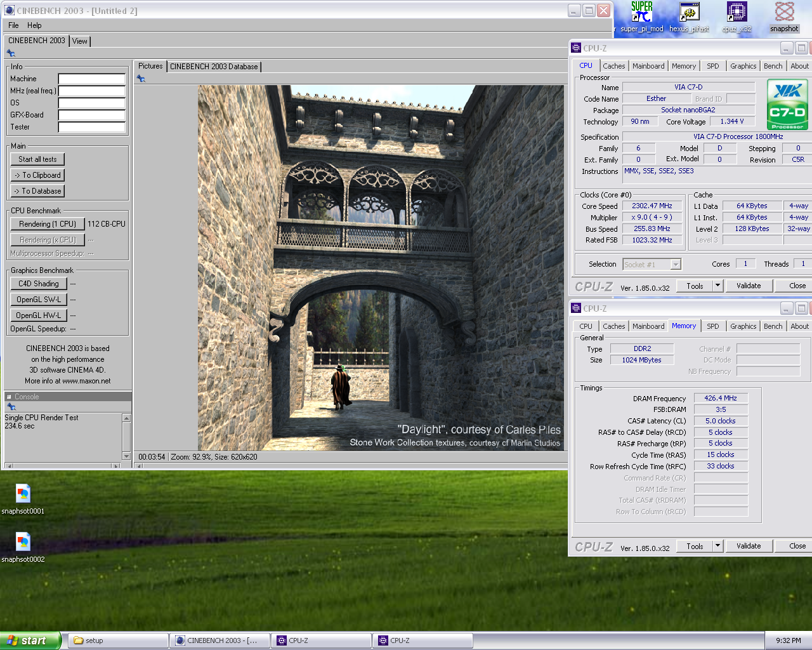Switch to the View tab in CINEBENCH
The width and height of the screenshot is (812, 650).
pyautogui.click(x=80, y=41)
